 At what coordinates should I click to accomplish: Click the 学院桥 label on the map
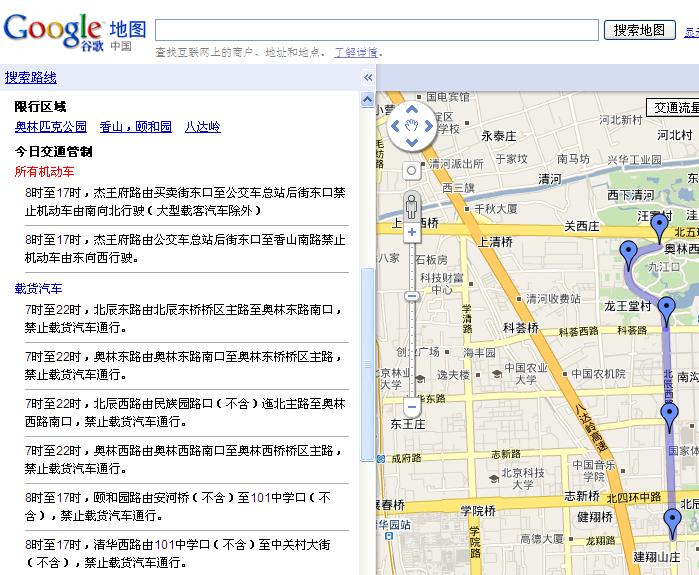pos(478,511)
